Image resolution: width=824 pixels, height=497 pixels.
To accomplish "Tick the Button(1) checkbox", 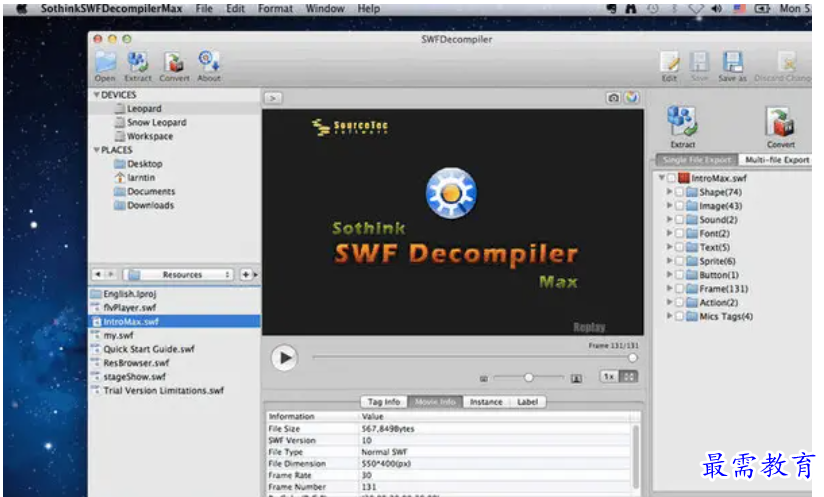I will [679, 275].
